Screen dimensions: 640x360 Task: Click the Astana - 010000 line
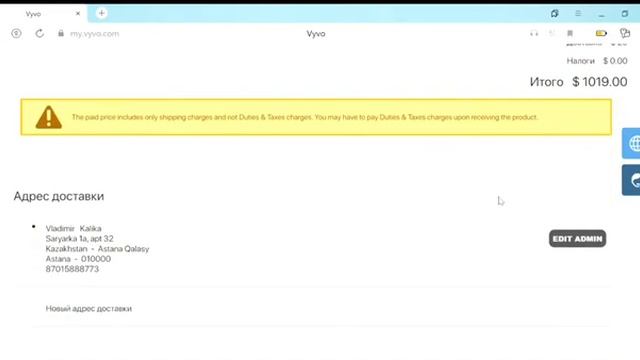pos(78,259)
